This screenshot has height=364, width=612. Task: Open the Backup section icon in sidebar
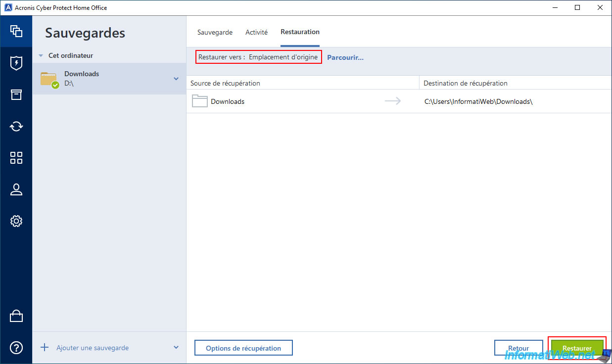click(x=16, y=31)
